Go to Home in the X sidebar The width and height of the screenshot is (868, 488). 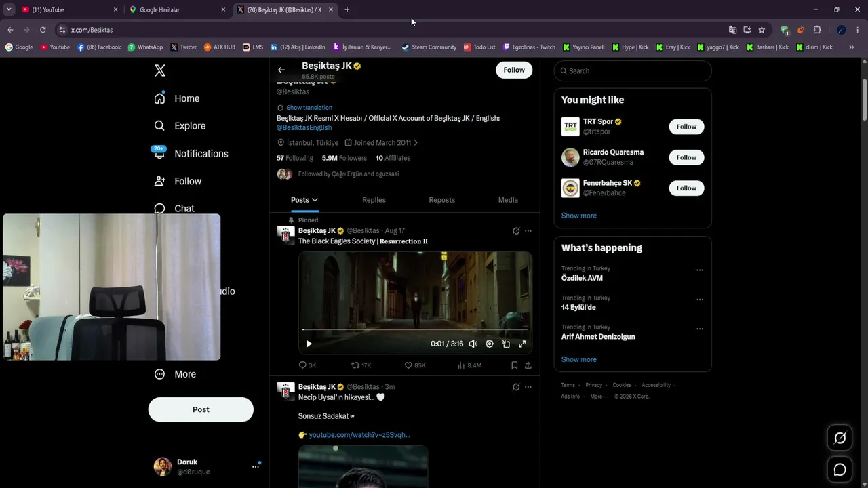pyautogui.click(x=177, y=98)
